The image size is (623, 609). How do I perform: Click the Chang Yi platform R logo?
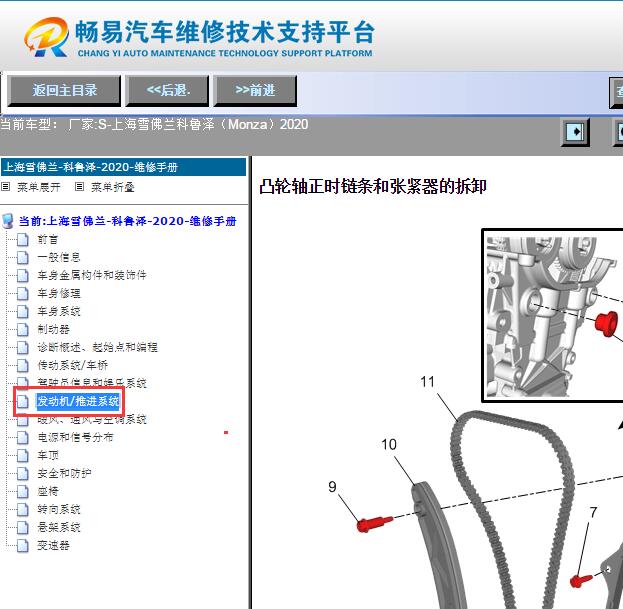click(47, 37)
